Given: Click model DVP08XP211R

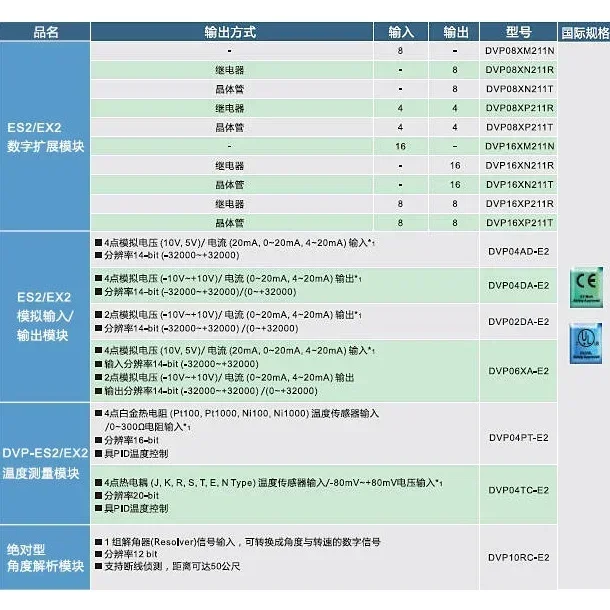Looking at the screenshot, I should coord(519,108).
